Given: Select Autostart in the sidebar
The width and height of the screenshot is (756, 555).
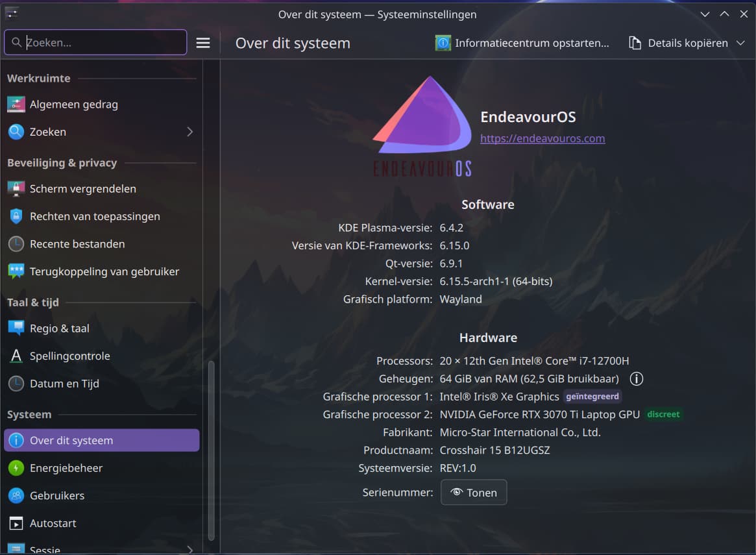Looking at the screenshot, I should pos(101,523).
